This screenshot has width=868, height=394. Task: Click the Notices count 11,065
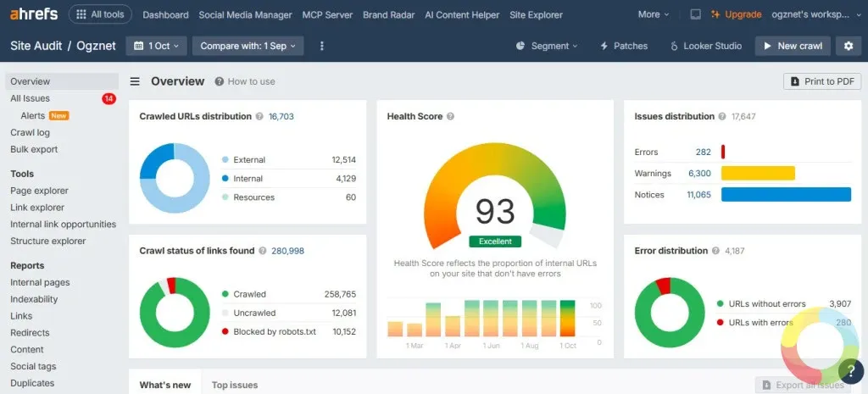point(699,195)
